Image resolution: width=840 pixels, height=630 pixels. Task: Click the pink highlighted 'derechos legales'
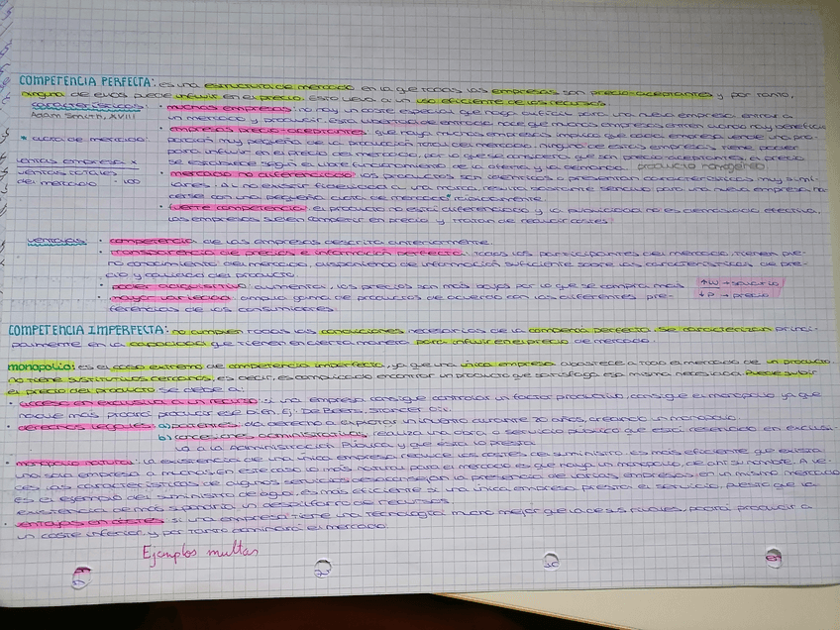[x=86, y=427]
